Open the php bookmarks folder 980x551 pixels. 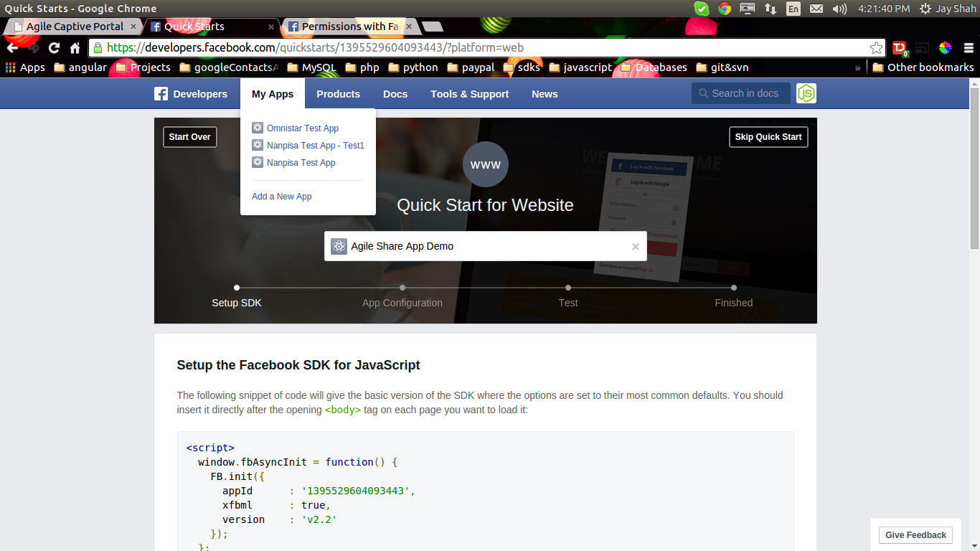[362, 67]
